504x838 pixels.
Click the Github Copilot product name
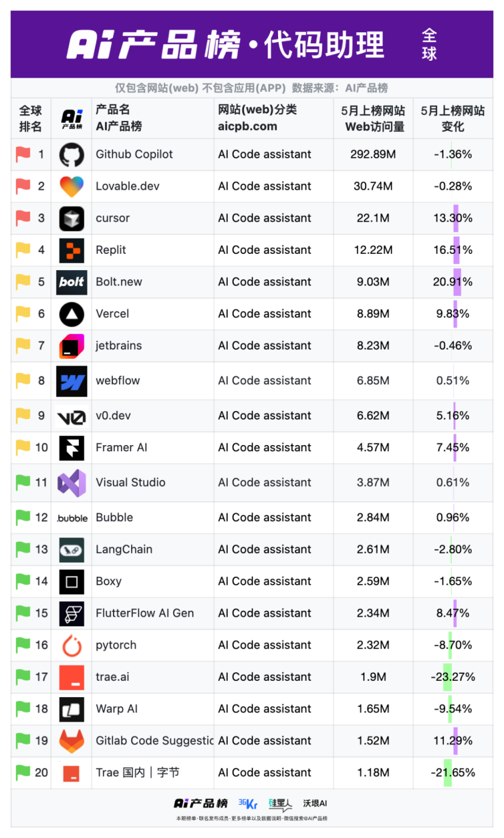[134, 155]
